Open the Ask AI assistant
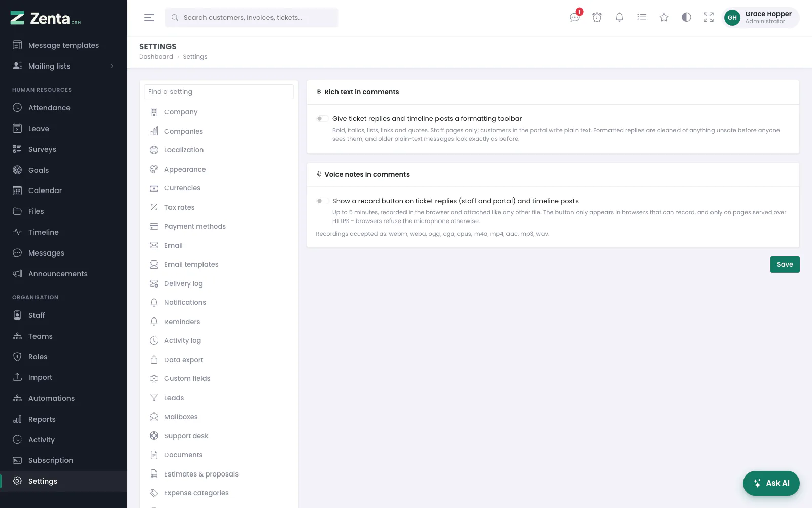This screenshot has width=812, height=508. [771, 483]
